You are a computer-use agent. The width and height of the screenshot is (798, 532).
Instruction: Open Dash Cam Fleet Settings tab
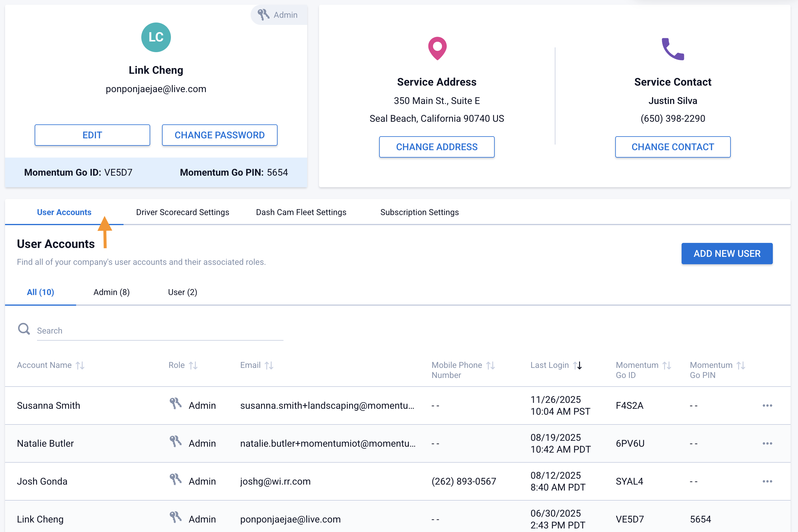point(301,212)
